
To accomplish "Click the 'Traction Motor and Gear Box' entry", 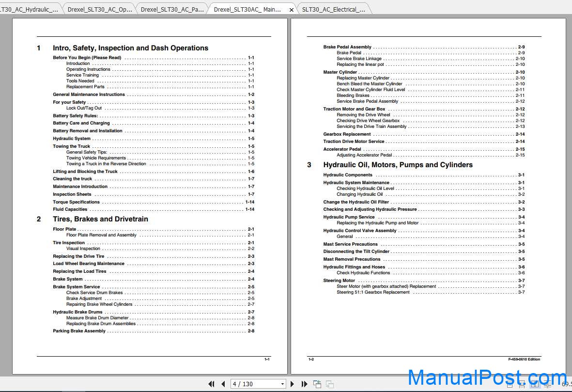I will tap(424, 109).
